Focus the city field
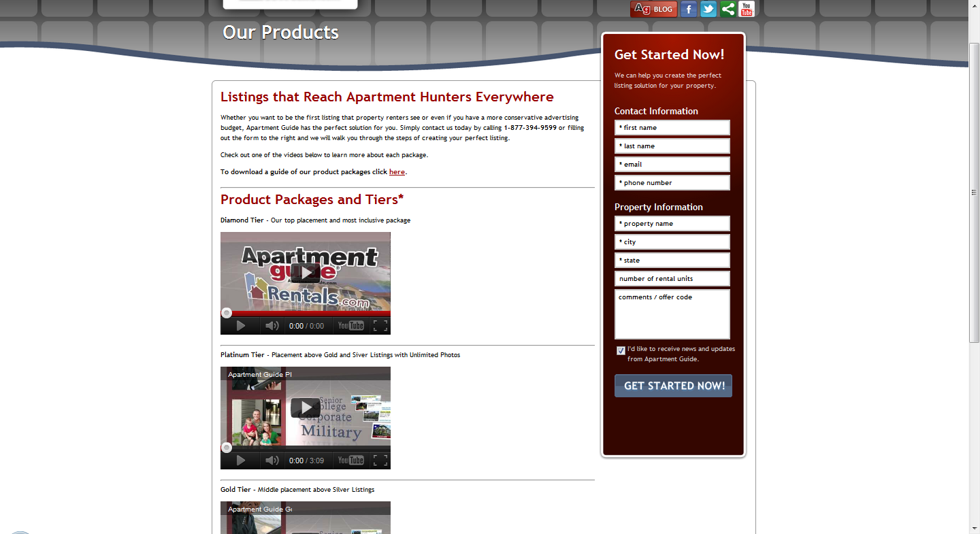This screenshot has width=980, height=534. tap(672, 242)
